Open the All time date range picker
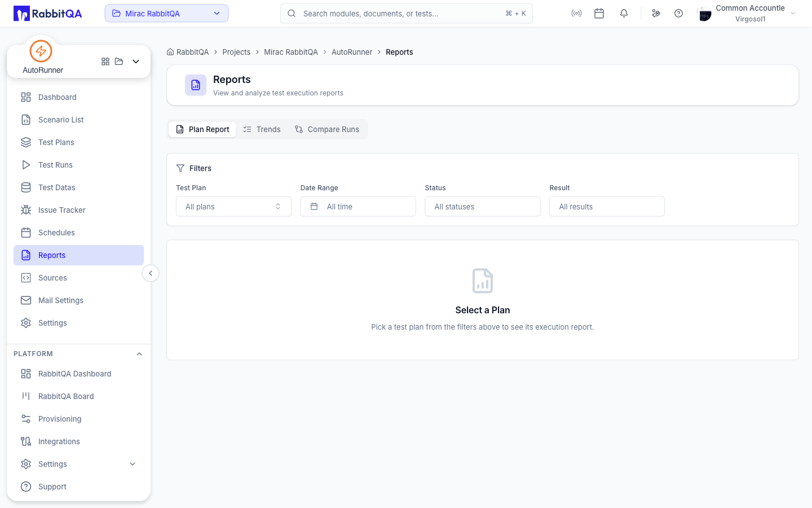812x508 pixels. (x=358, y=207)
